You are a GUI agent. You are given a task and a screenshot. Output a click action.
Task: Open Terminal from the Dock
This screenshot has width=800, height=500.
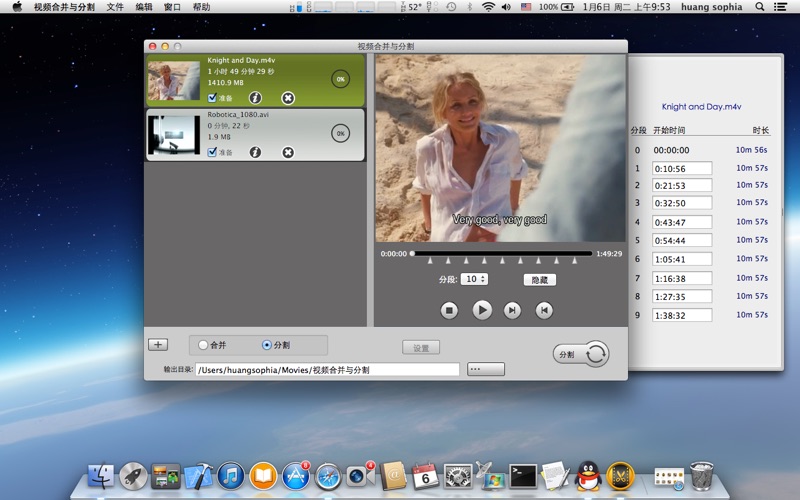tap(523, 476)
